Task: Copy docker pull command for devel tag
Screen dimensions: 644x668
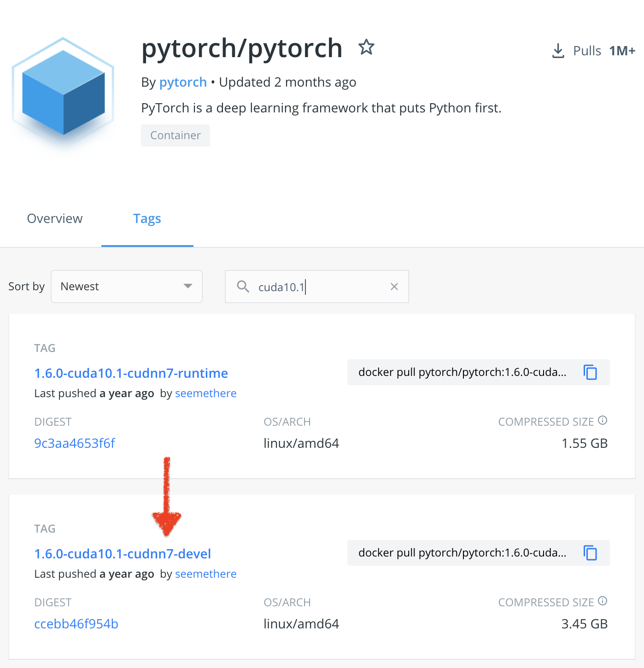Action: pyautogui.click(x=590, y=553)
